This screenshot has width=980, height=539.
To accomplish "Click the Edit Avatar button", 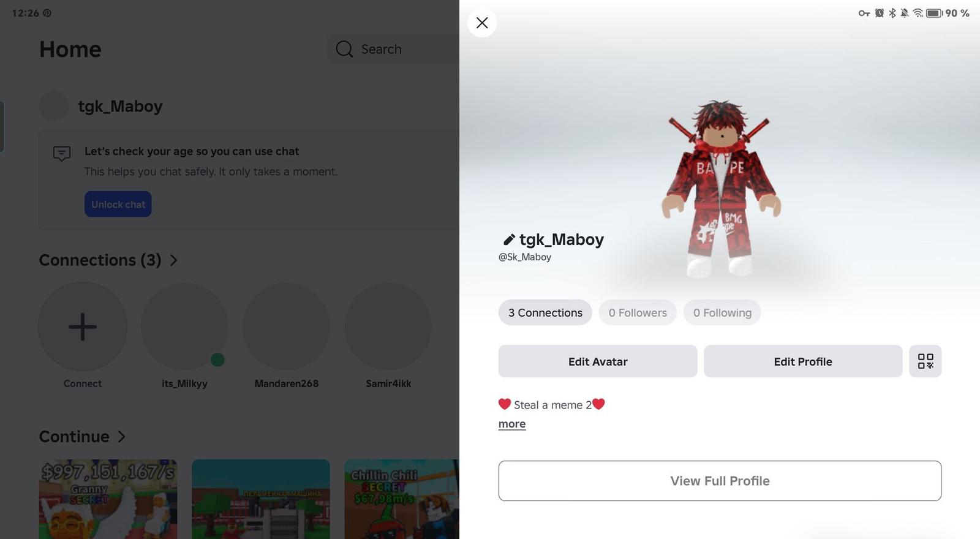I will click(x=598, y=361).
